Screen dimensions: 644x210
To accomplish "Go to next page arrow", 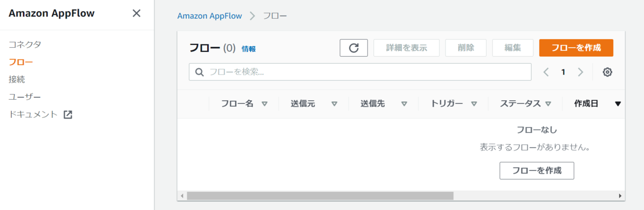I will tap(580, 72).
